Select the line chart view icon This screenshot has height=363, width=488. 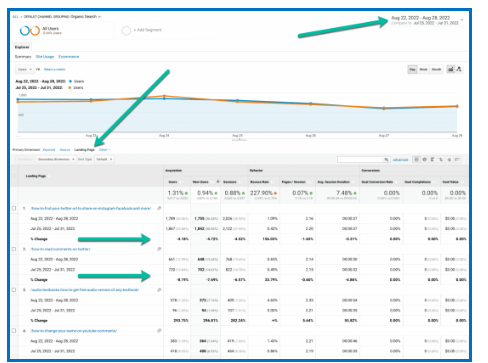[x=451, y=69]
